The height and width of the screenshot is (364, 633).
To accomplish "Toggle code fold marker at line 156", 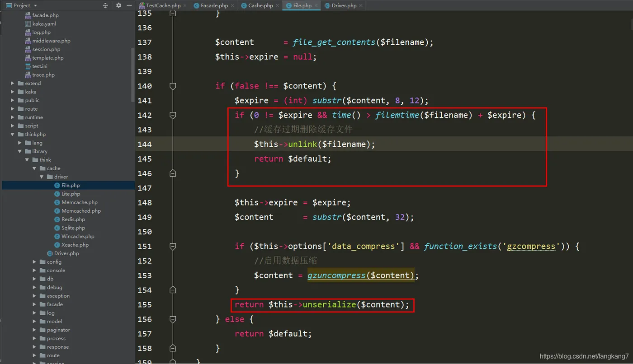I will click(x=172, y=319).
